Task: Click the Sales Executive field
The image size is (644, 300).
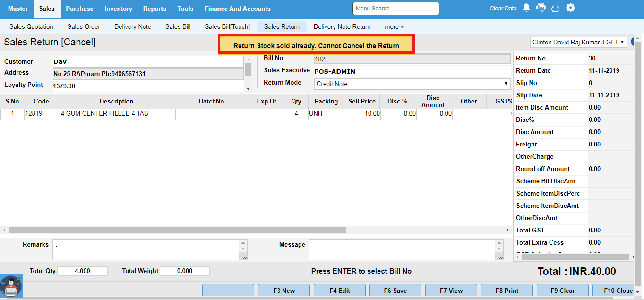Action: (412, 71)
